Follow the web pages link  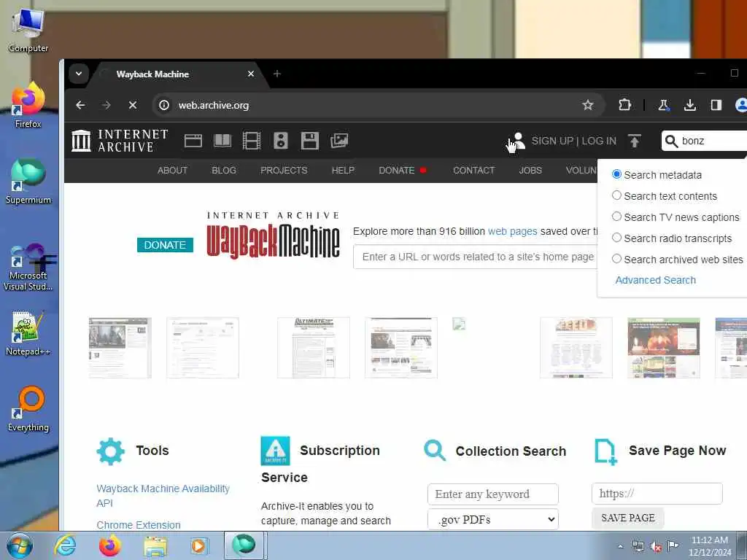click(x=513, y=231)
